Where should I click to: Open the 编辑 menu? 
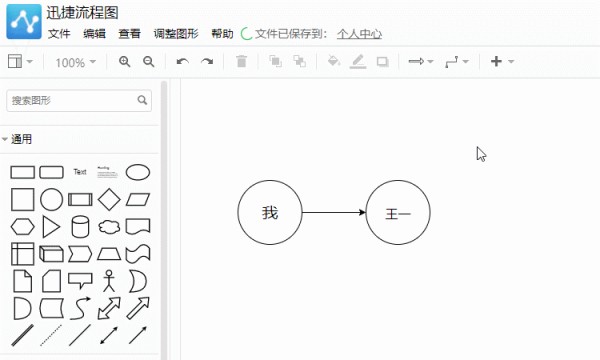94,34
